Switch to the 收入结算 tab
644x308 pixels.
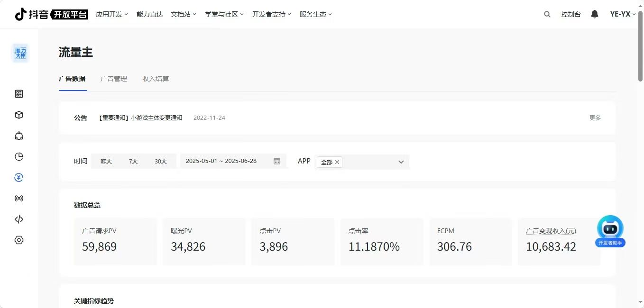[x=156, y=79]
